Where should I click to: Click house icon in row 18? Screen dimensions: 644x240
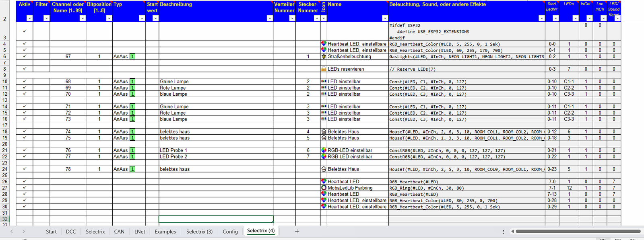click(x=324, y=131)
